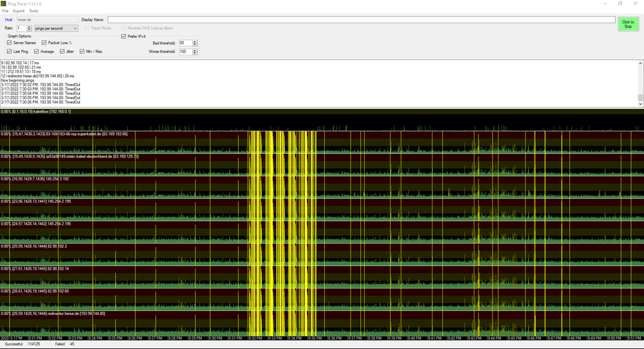The image size is (644, 349).
Task: Click the 'Now beginning pings' log line
Action: pyautogui.click(x=17, y=80)
